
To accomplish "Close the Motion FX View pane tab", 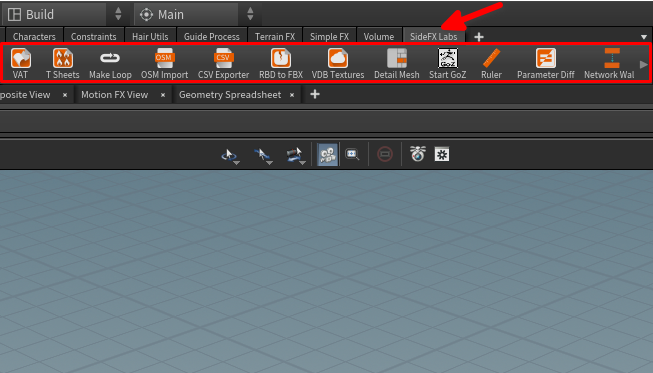I will (163, 95).
